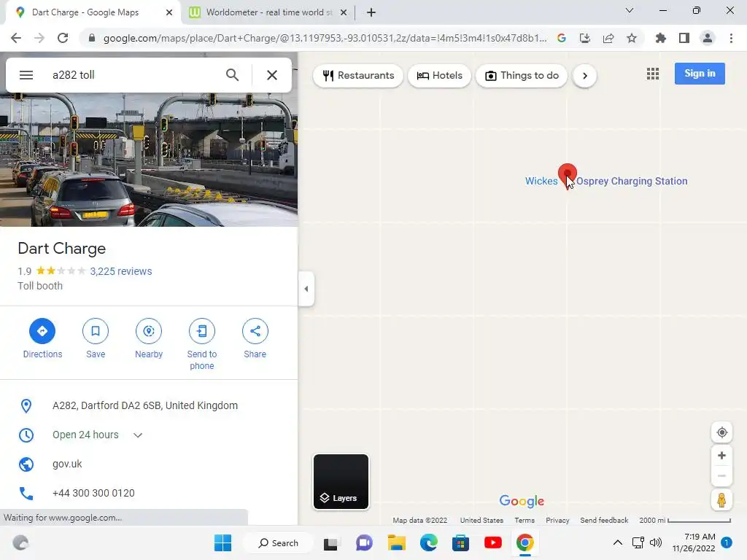Viewport: 747px width, 560px height.
Task: Expand the Open 24 hours schedule
Action: [138, 435]
